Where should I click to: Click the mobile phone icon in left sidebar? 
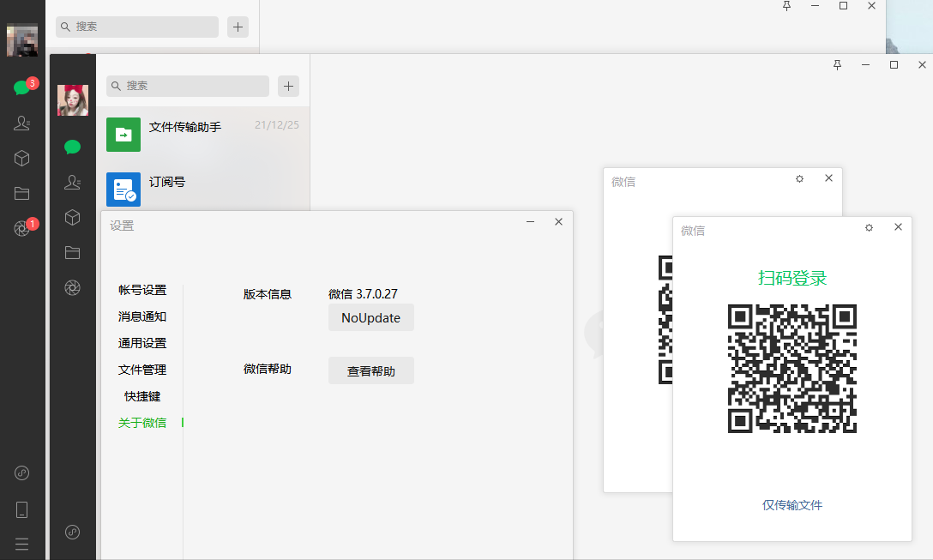(x=21, y=509)
